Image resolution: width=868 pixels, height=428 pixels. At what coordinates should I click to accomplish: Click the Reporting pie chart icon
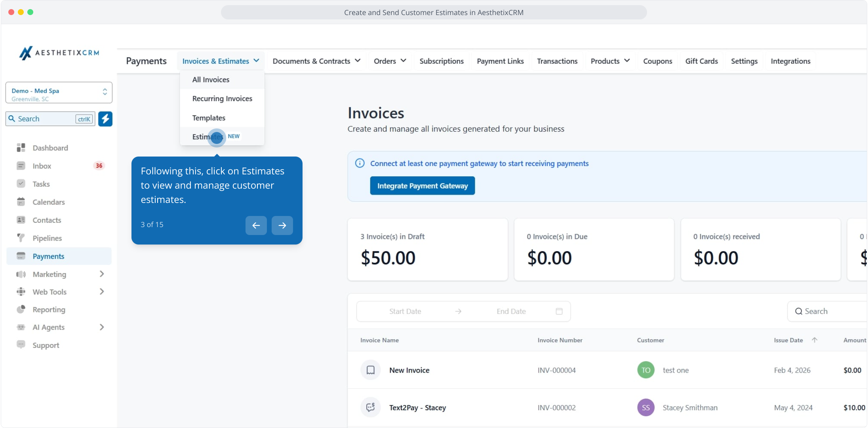(x=21, y=310)
